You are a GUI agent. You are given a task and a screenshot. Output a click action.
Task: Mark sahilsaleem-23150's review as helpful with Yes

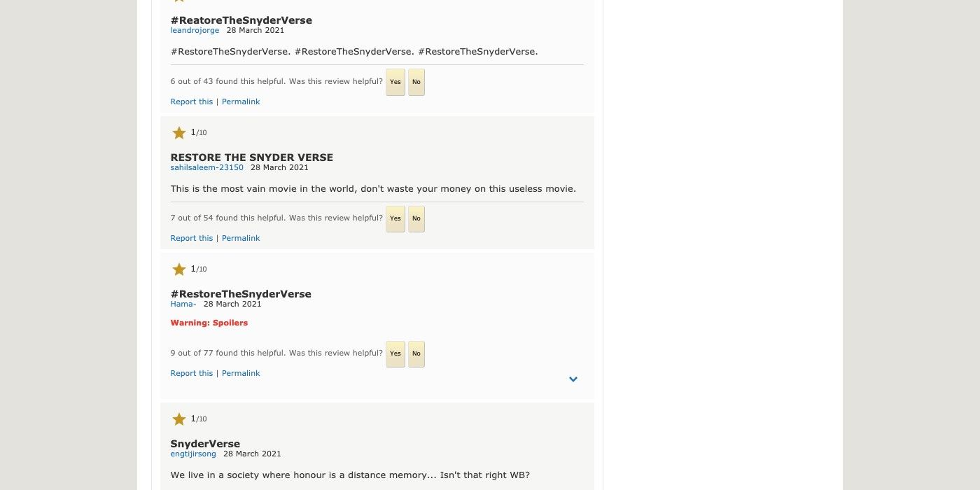pyautogui.click(x=395, y=218)
